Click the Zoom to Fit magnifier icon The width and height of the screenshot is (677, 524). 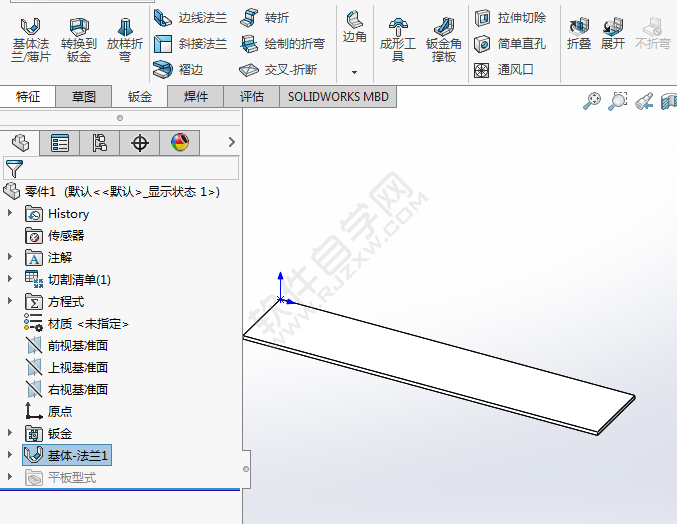(592, 101)
